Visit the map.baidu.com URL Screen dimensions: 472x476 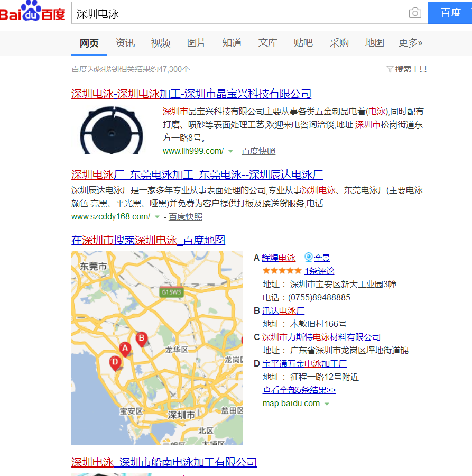(x=291, y=404)
